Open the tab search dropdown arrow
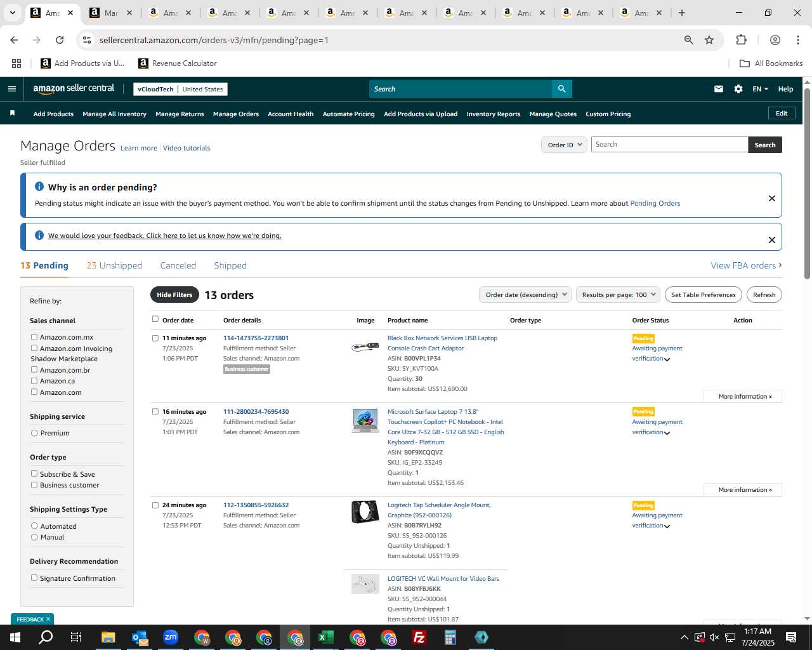 [x=12, y=13]
